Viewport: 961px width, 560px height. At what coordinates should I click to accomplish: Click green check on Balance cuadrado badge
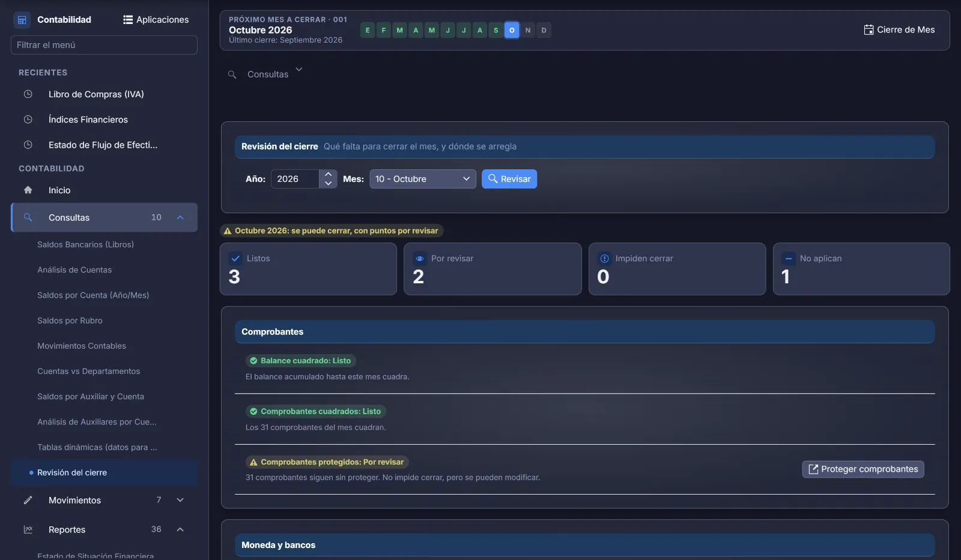tap(253, 361)
